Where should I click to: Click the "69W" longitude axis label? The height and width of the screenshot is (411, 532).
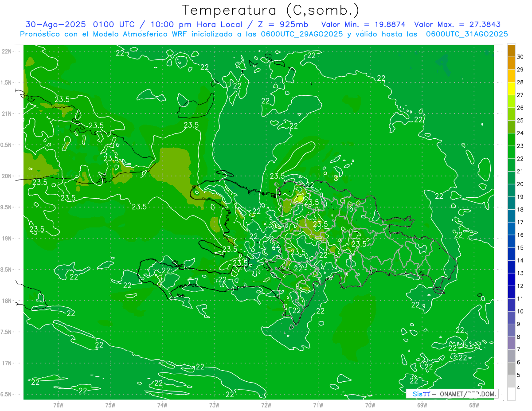422,405
